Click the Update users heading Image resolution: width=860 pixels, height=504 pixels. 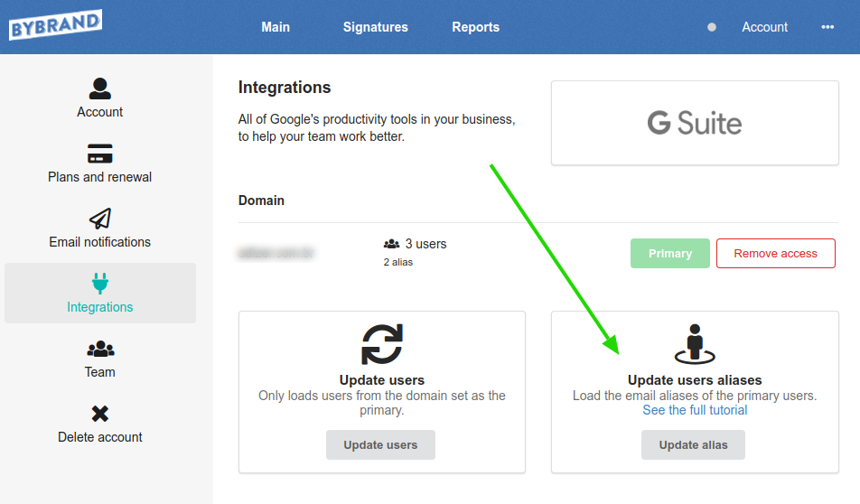[x=382, y=380]
